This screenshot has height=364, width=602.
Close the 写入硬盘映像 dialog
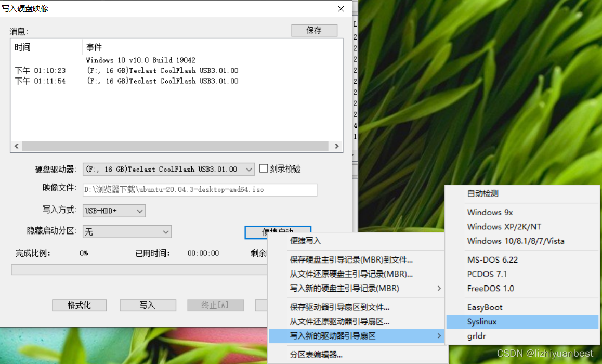pyautogui.click(x=341, y=9)
